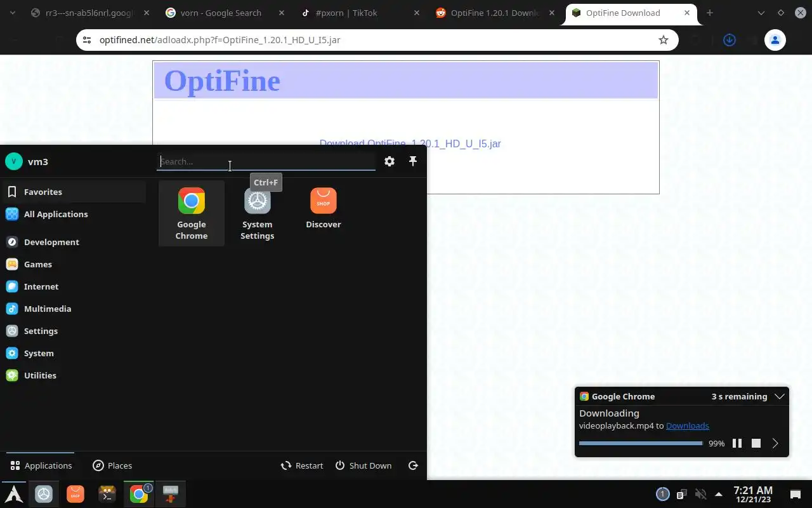The height and width of the screenshot is (508, 812).
Task: Stop the videoplayback.mp4 download
Action: point(756,443)
